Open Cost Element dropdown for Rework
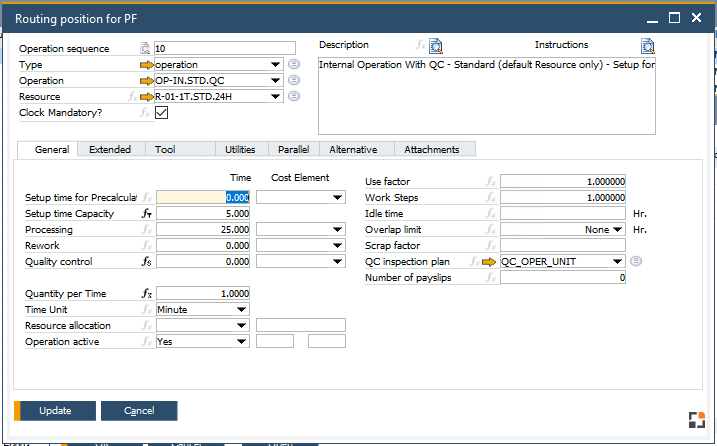Image resolution: width=717 pixels, height=446 pixels. (x=337, y=246)
